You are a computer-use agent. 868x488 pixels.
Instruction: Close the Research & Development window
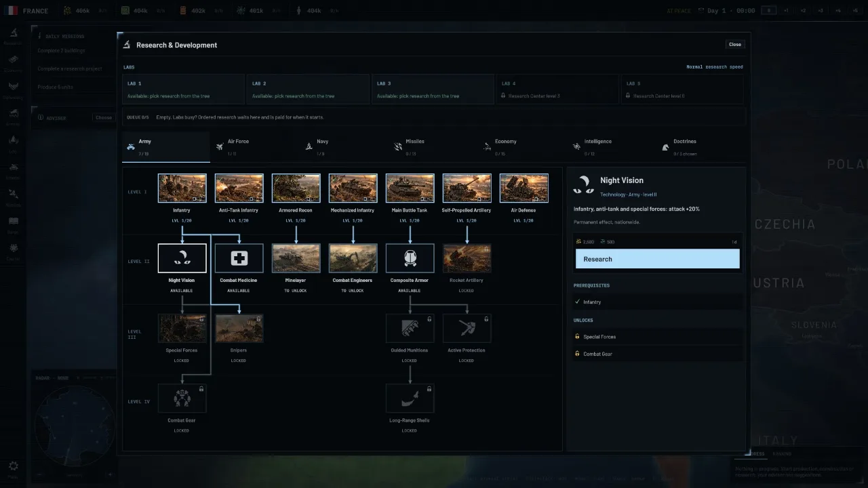tap(735, 45)
